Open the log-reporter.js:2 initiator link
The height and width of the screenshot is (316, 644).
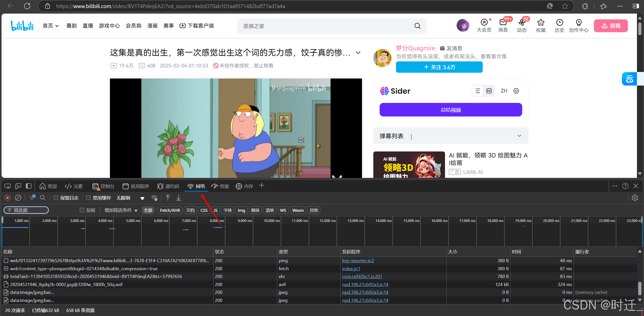tap(358, 261)
